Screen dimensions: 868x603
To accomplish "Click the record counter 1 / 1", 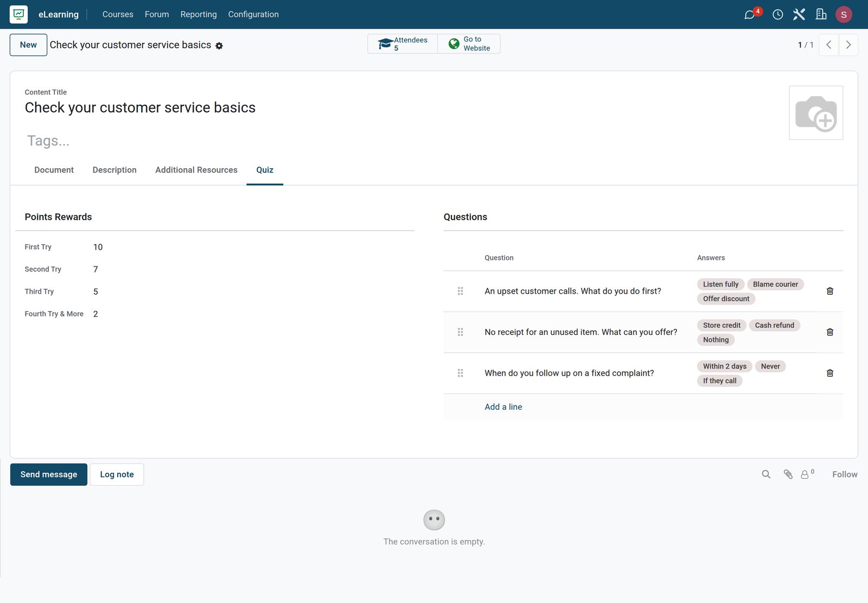I will 806,45.
